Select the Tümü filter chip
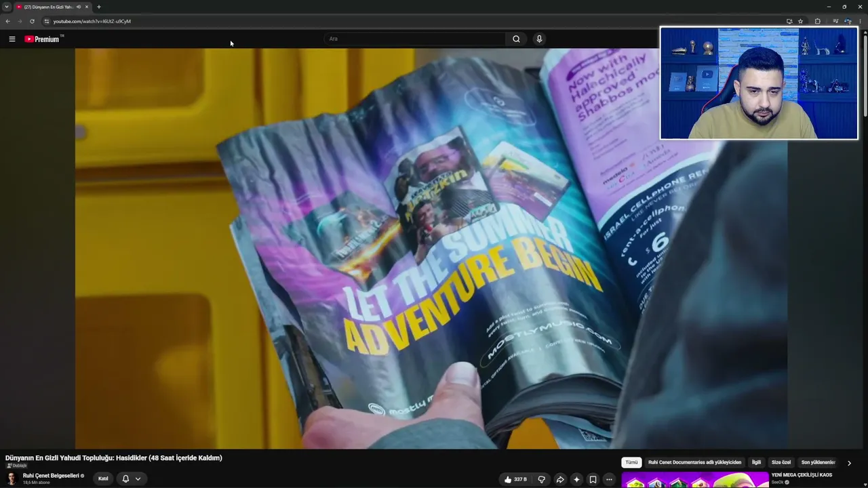This screenshot has width=868, height=488. pyautogui.click(x=631, y=462)
